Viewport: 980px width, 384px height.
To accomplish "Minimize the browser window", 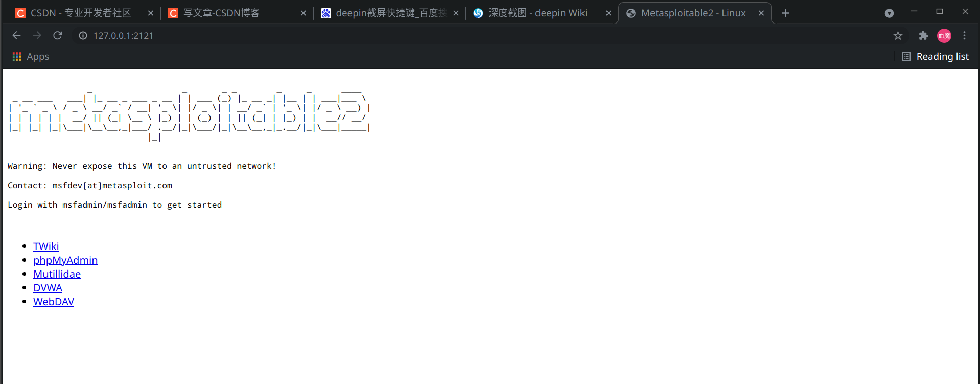I will click(914, 11).
